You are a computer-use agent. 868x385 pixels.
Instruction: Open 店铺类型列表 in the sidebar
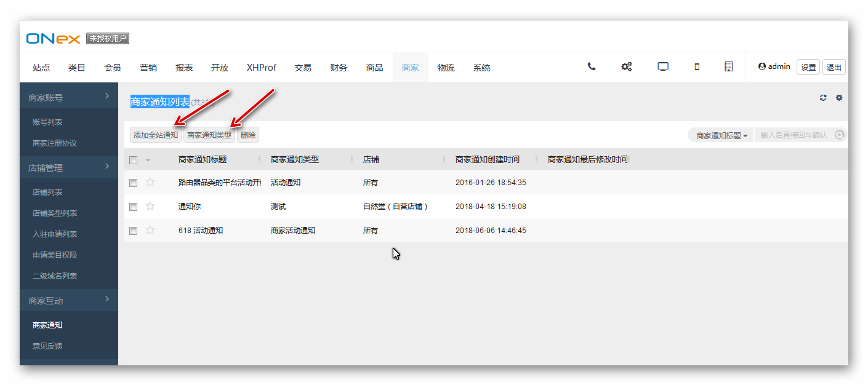point(55,213)
